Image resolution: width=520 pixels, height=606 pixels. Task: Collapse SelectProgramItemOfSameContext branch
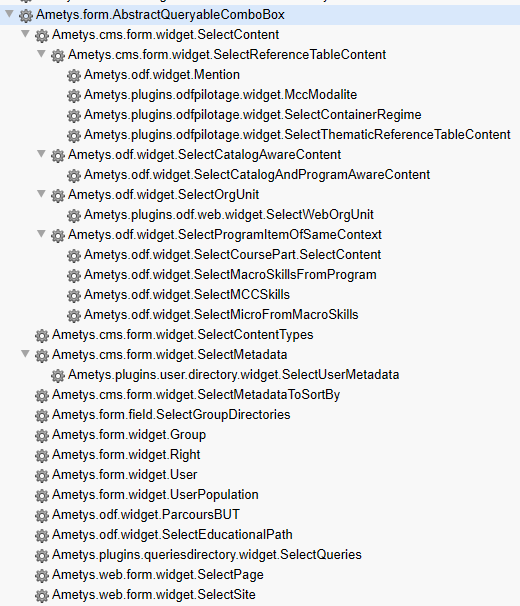[41, 234]
